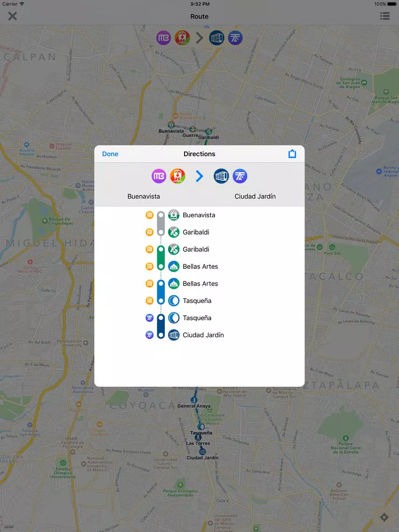This screenshot has height=532, width=399.
Task: Tap the battery indicator in status bar
Action: click(392, 4)
